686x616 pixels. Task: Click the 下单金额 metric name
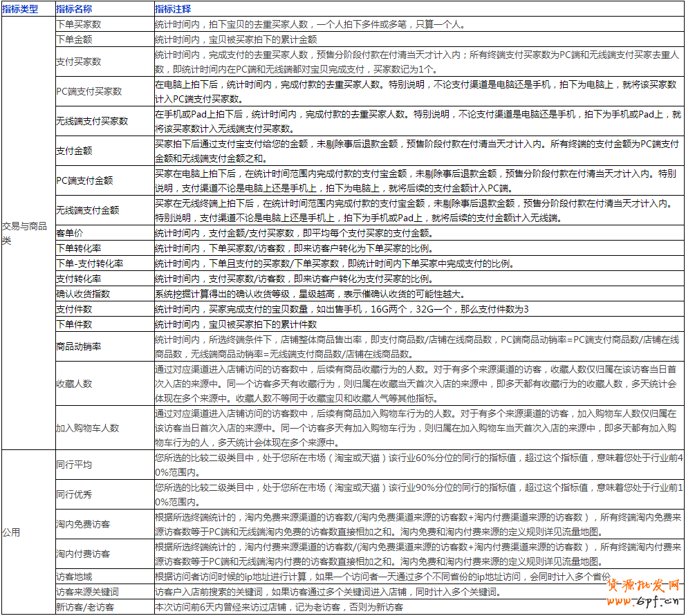coord(75,39)
